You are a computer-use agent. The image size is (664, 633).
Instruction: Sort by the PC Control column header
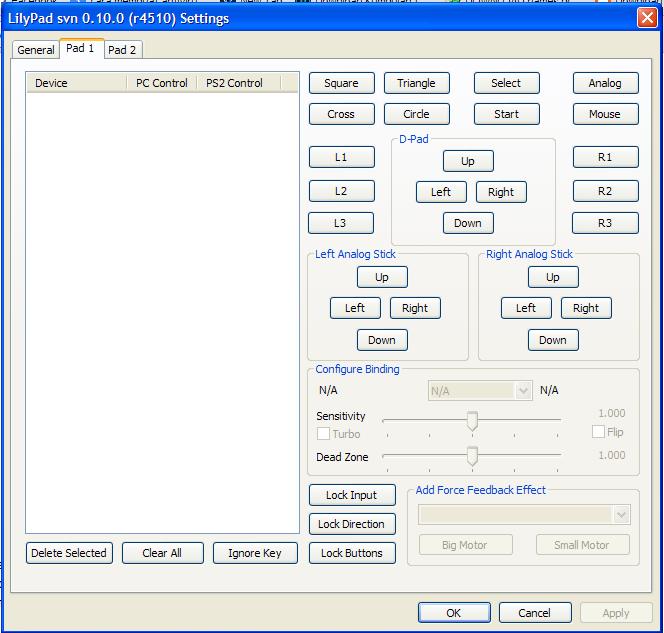click(x=162, y=83)
